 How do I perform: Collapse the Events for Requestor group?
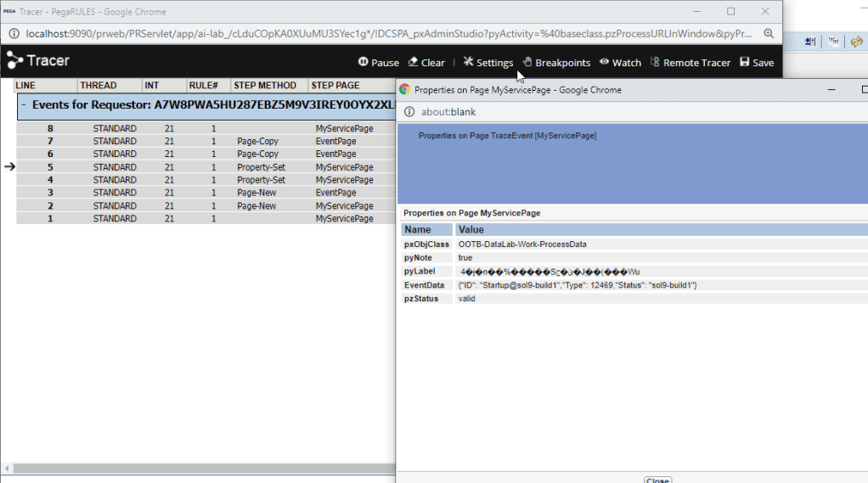(x=25, y=105)
